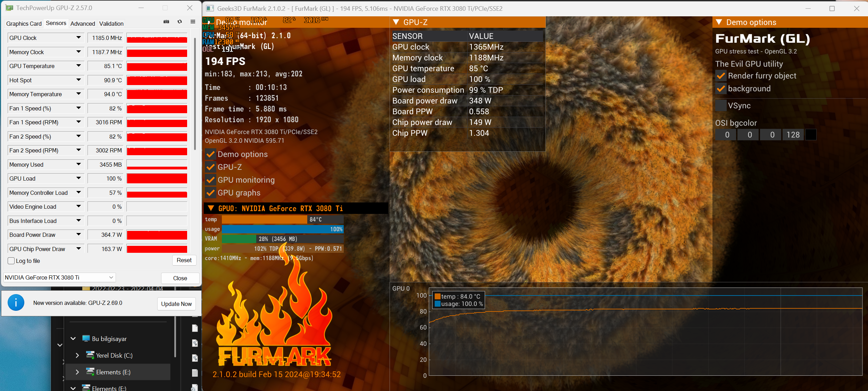The image size is (868, 391).
Task: Click the Yerel Disk (C:) drive icon
Action: [90, 355]
